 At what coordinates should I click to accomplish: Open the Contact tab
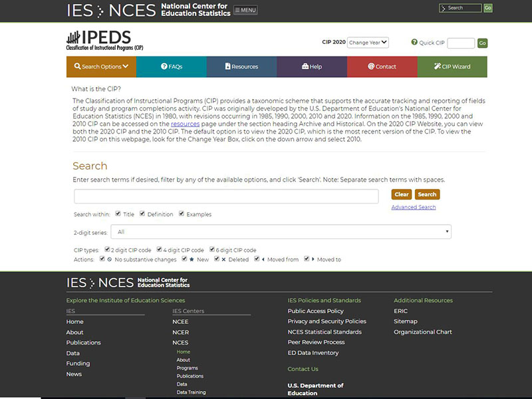tap(382, 66)
